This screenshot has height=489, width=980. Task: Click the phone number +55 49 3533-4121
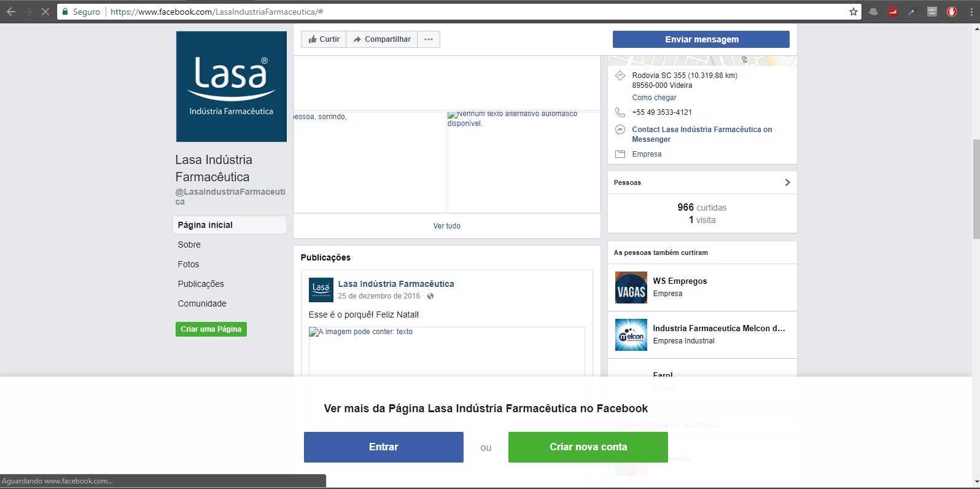[662, 112]
